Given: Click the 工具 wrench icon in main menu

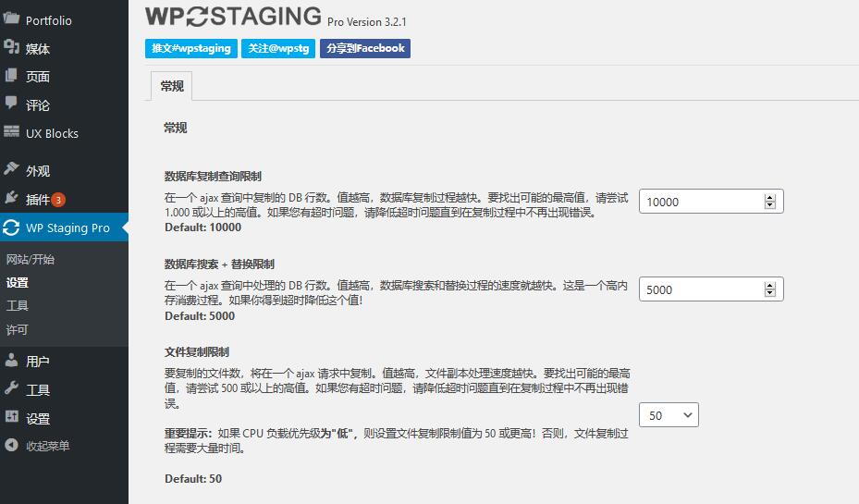Looking at the screenshot, I should (x=11, y=388).
